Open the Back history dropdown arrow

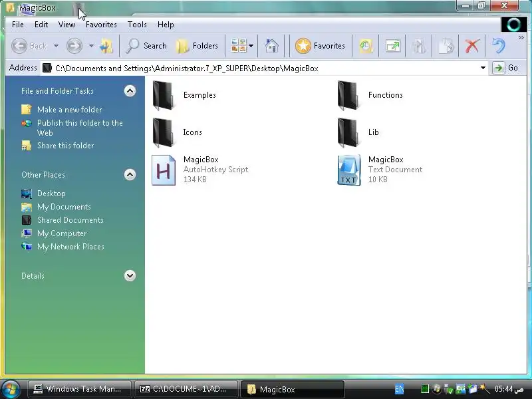(x=56, y=45)
